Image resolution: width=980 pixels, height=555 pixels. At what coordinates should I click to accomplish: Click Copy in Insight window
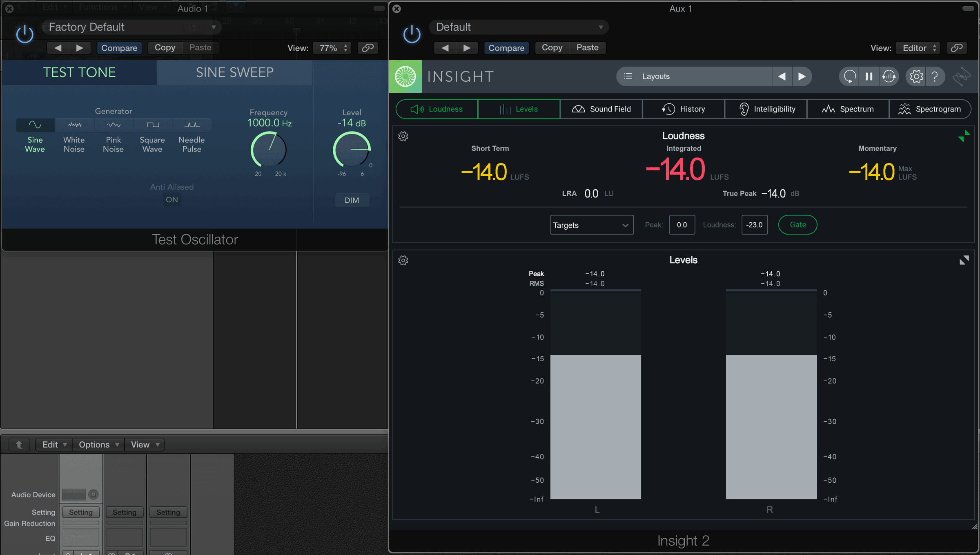coord(552,48)
